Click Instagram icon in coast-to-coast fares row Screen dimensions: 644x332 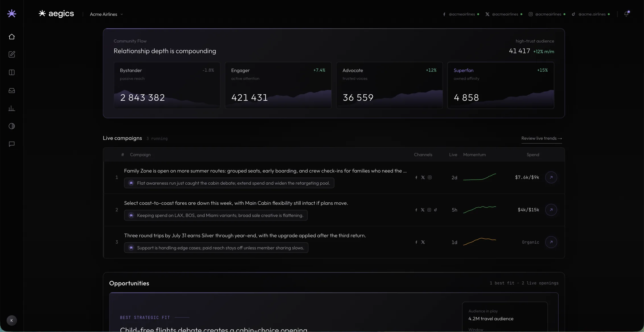pos(429,210)
